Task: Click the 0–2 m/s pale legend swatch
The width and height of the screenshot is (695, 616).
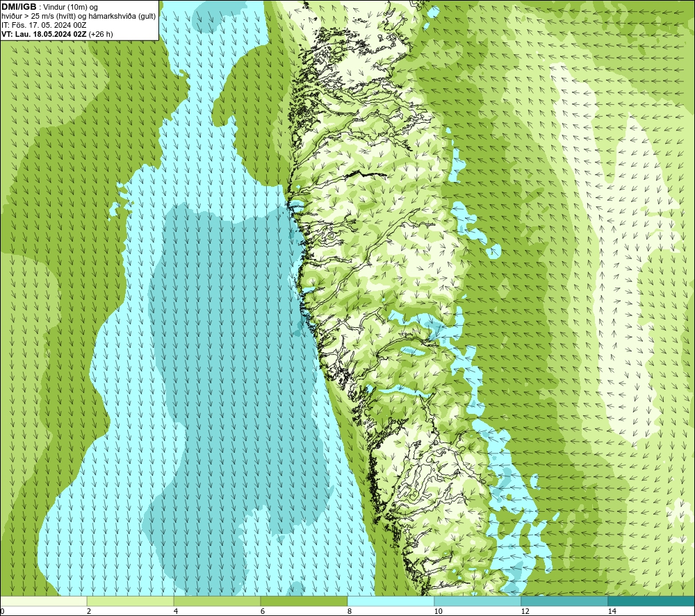Action: click(43, 601)
